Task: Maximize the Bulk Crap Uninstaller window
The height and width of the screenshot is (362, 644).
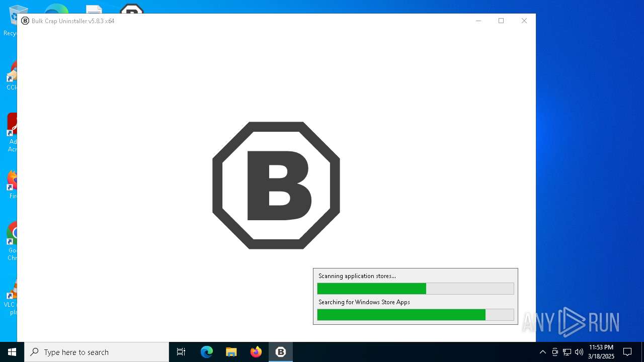Action: tap(501, 21)
